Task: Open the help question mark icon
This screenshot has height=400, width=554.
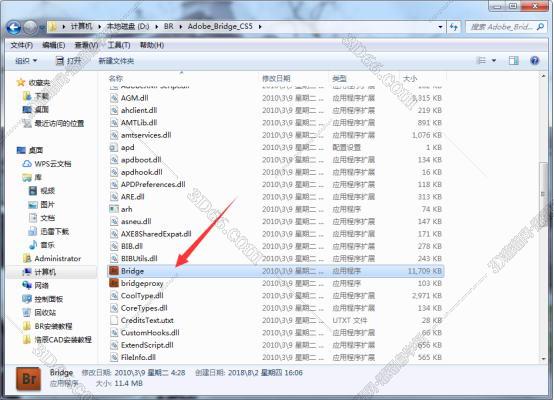Action: 535,61
